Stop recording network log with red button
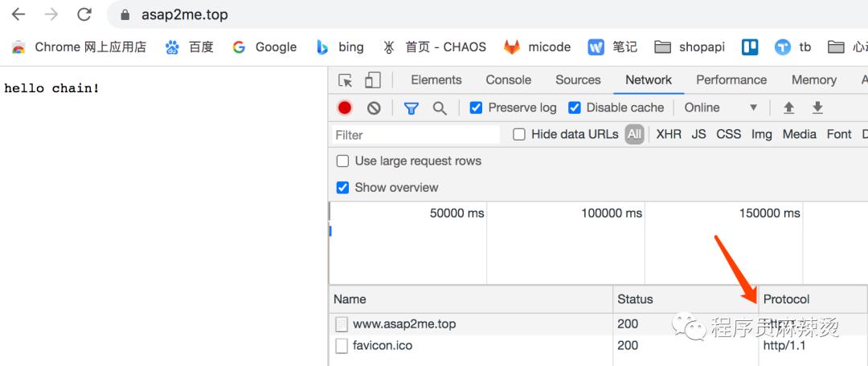Viewport: 868px width, 366px height. click(x=345, y=108)
